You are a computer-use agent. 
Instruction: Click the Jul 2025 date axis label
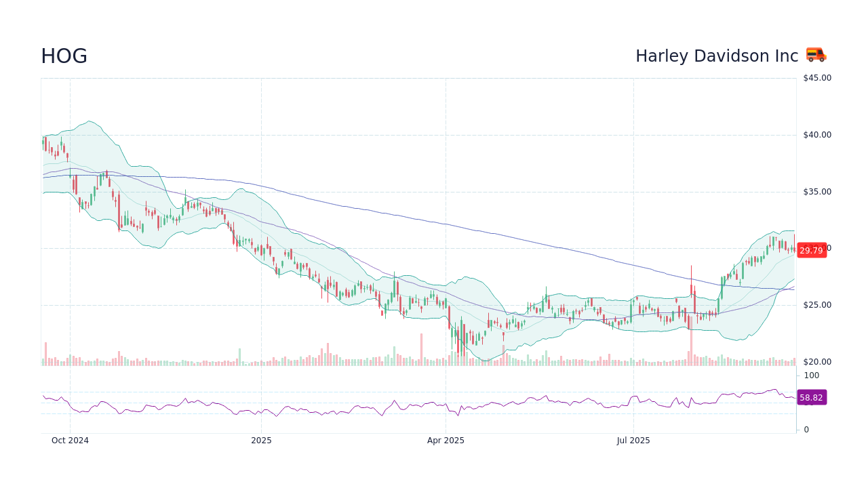coord(633,441)
